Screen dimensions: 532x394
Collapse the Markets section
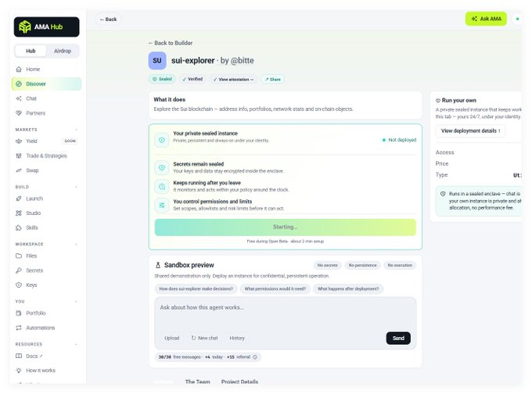(x=76, y=130)
